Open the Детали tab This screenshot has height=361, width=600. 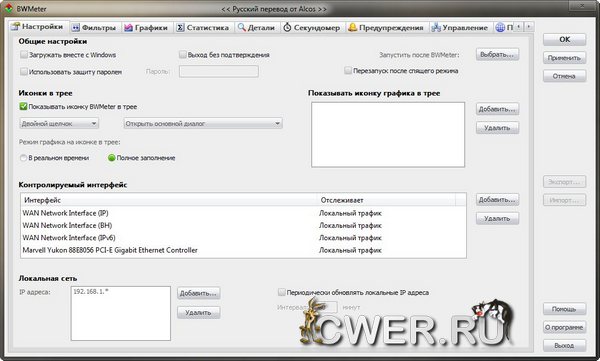(x=256, y=28)
